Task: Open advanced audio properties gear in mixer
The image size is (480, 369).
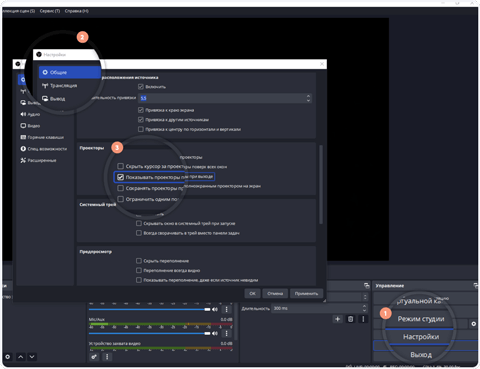Action: pos(94,357)
